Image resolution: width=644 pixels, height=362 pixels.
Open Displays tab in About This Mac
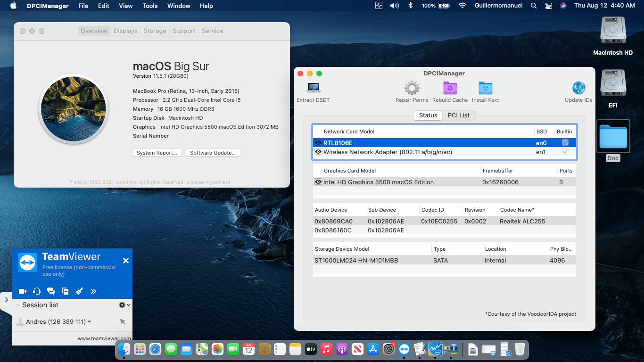tap(125, 31)
